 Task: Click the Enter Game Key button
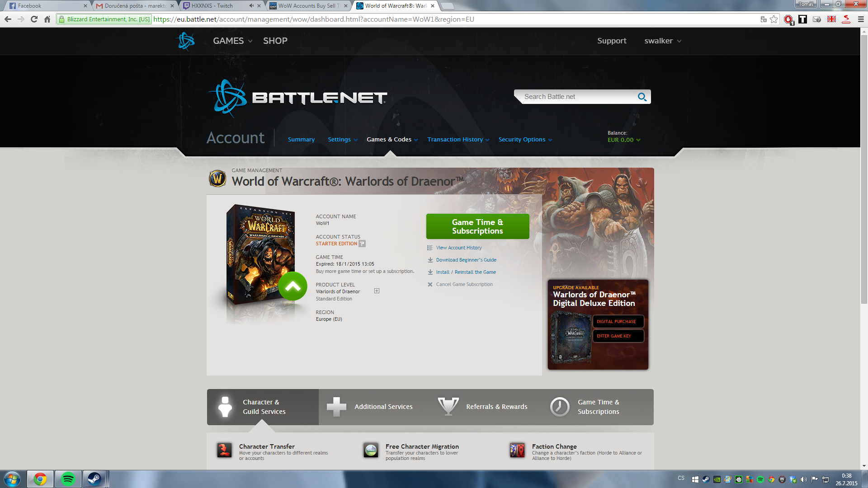618,336
